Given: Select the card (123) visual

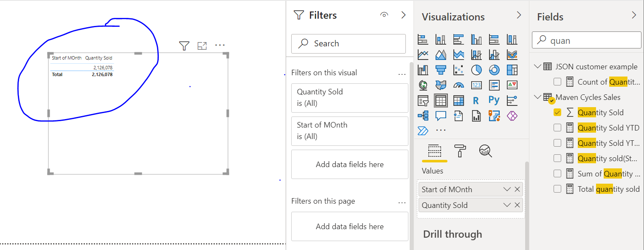Looking at the screenshot, I should point(477,85).
